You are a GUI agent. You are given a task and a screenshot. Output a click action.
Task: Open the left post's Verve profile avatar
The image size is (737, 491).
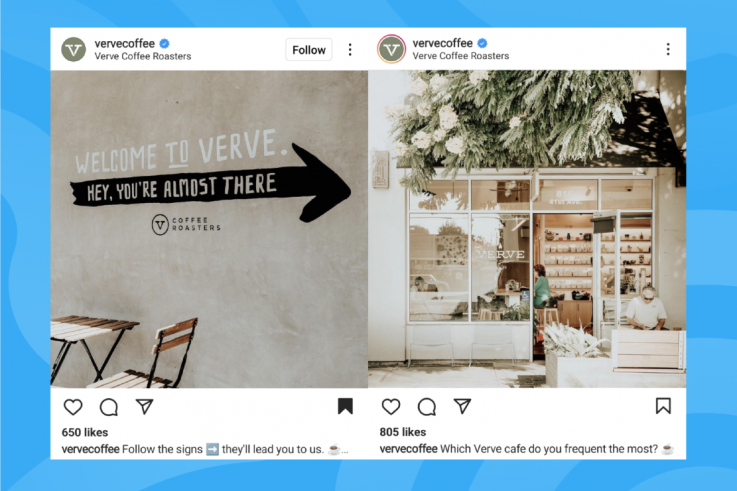click(74, 49)
